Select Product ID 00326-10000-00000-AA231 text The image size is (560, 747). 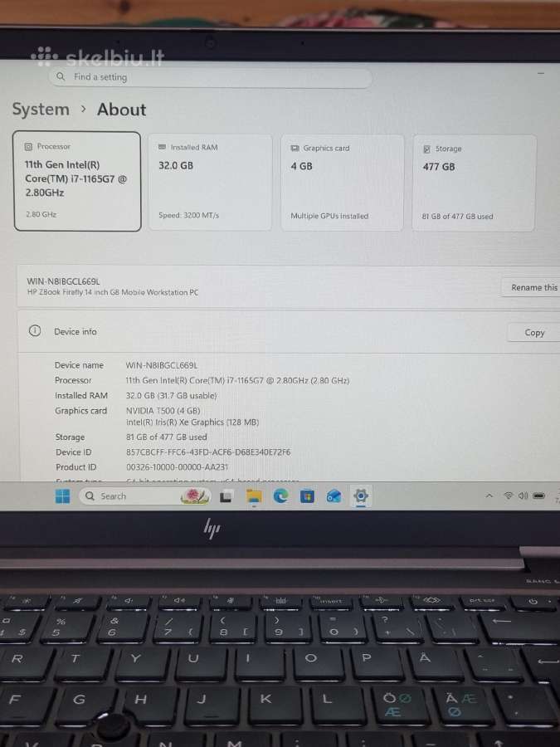click(178, 467)
